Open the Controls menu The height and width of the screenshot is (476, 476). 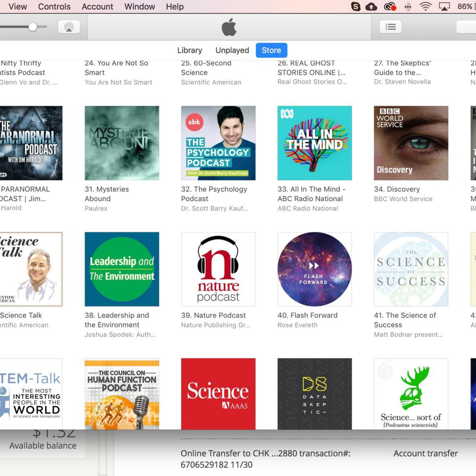[x=54, y=7]
